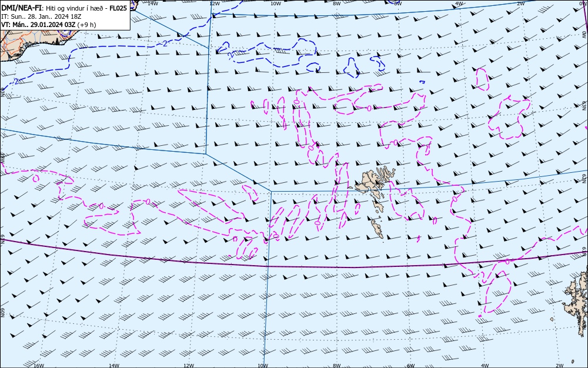The height and width of the screenshot is (368, 588).
Task: Click the -2 isotherm label near the left edge
Action: click(16, 81)
